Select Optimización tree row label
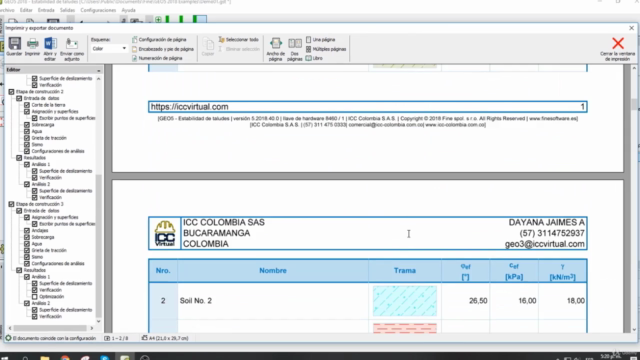 click(x=51, y=297)
